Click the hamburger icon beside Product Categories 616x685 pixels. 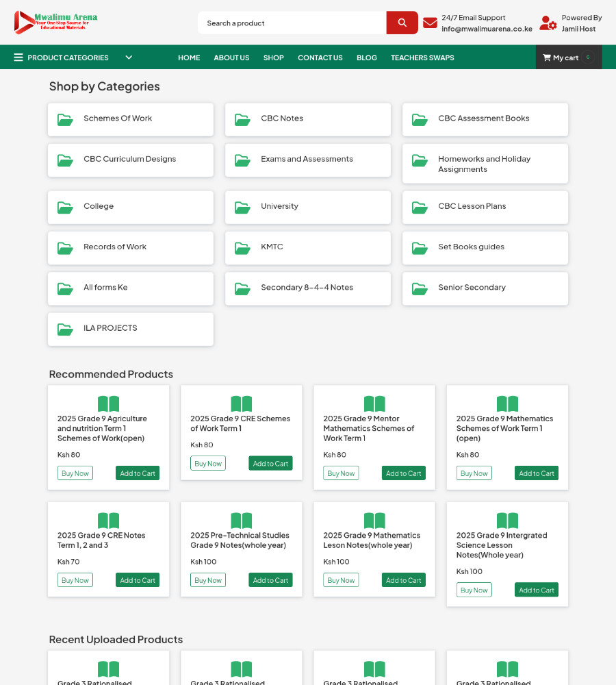coord(18,58)
